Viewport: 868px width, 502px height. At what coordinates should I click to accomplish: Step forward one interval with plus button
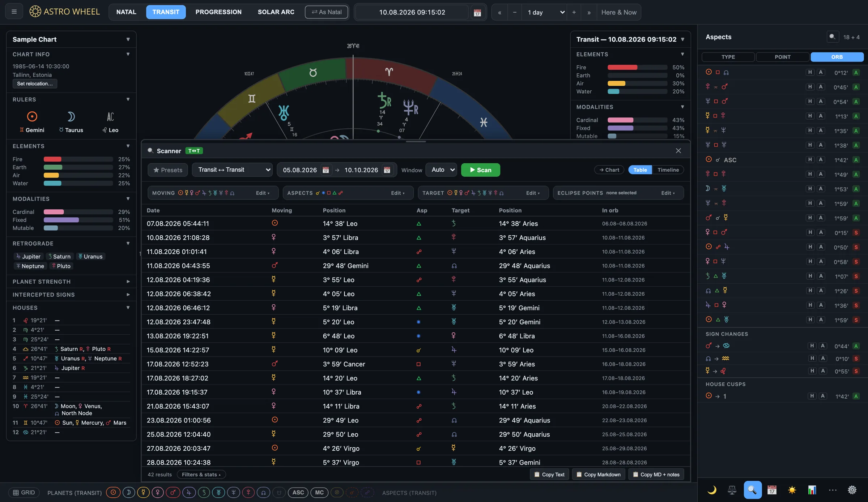tap(574, 12)
